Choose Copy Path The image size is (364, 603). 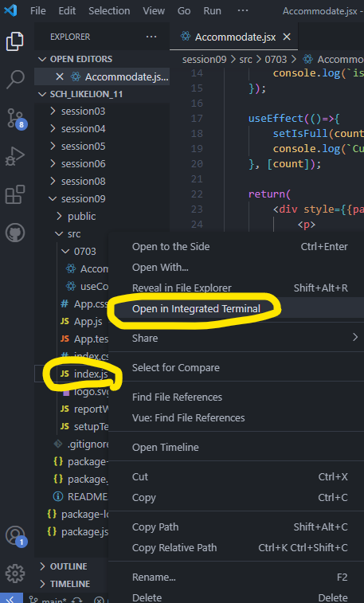click(237, 527)
